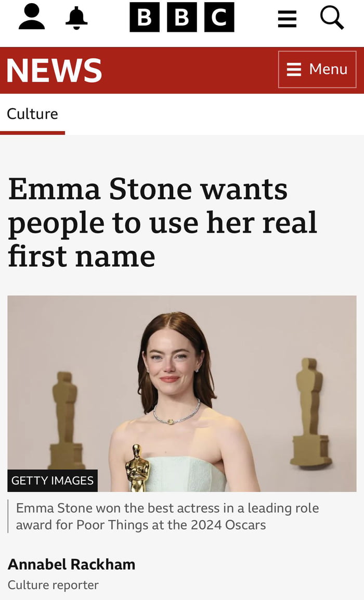Click the red underline beneath Culture

click(32, 133)
